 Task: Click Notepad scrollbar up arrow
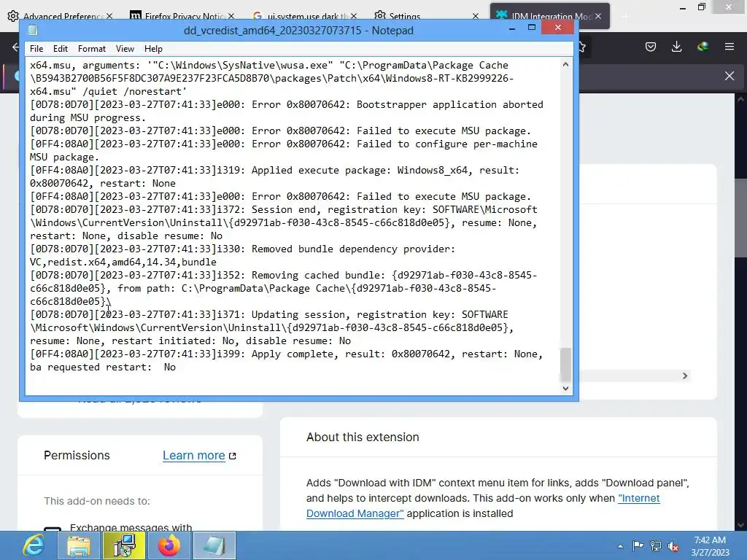(565, 64)
